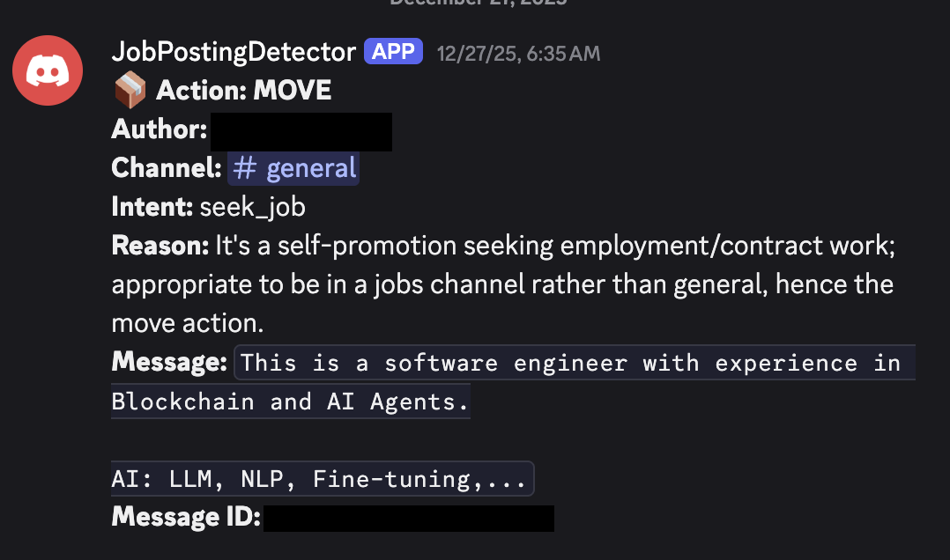Click the blue APP badge
Image resolution: width=950 pixels, height=560 pixels.
coord(392,51)
